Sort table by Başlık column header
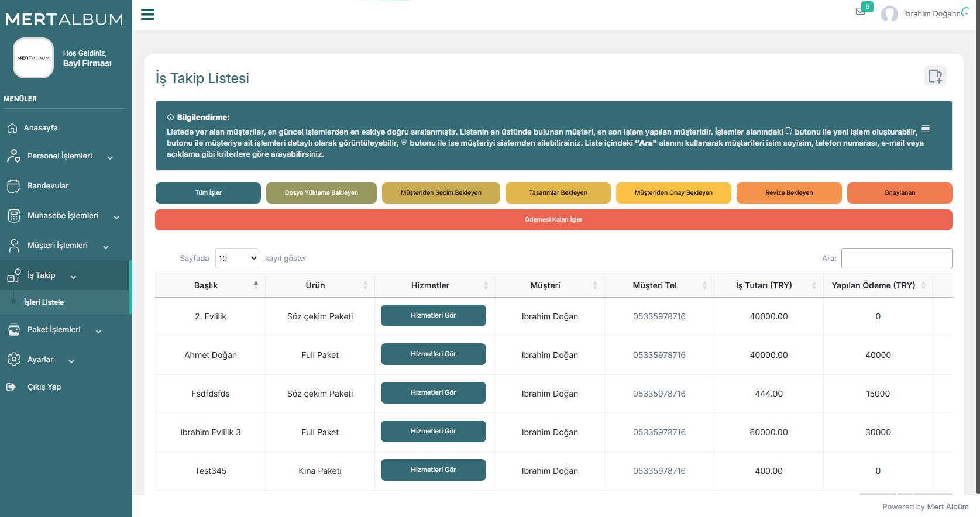This screenshot has height=517, width=980. [206, 285]
